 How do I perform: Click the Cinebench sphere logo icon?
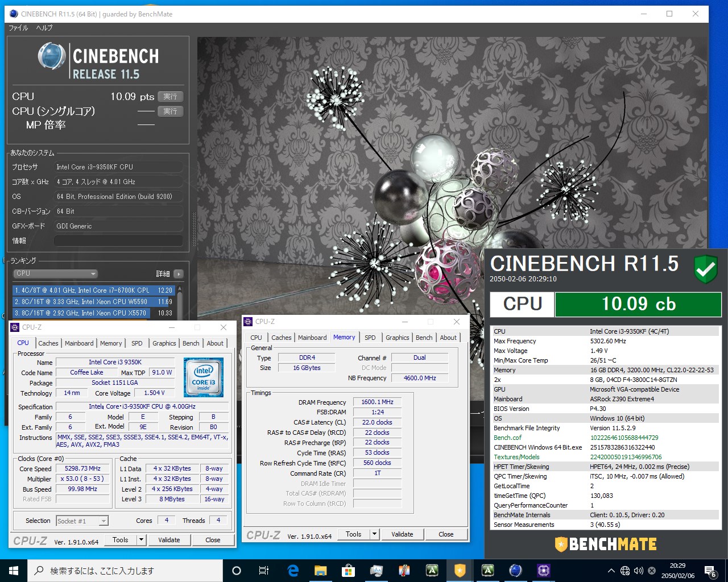52,56
